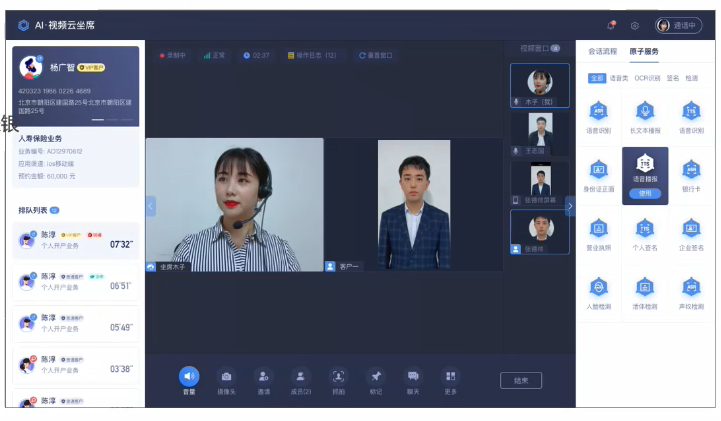The width and height of the screenshot is (721, 421).
Task: Select the 签名 filter
Action: pyautogui.click(x=673, y=78)
